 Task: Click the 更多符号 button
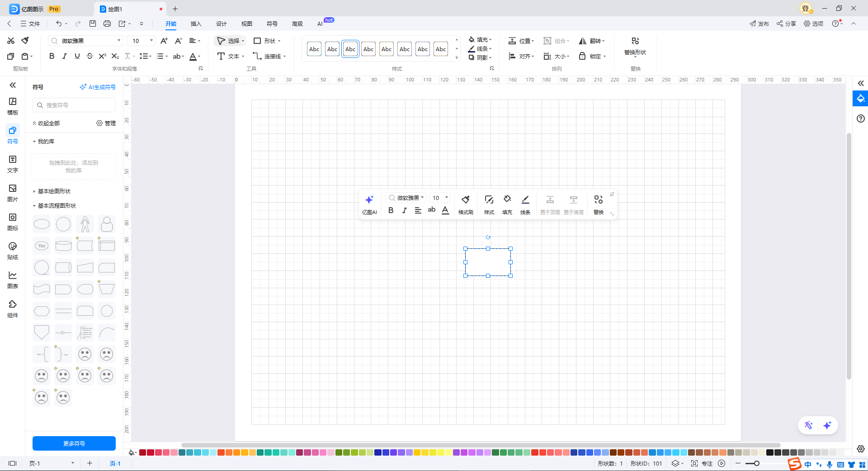pyautogui.click(x=74, y=443)
